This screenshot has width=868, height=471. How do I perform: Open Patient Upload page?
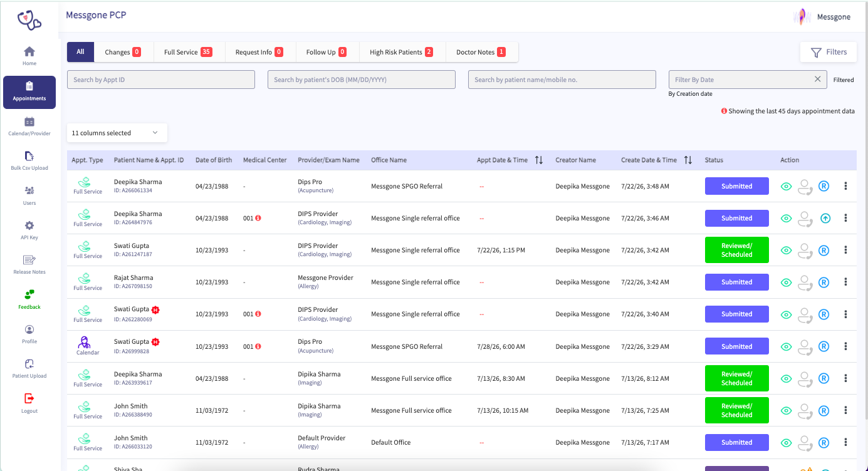coord(29,368)
